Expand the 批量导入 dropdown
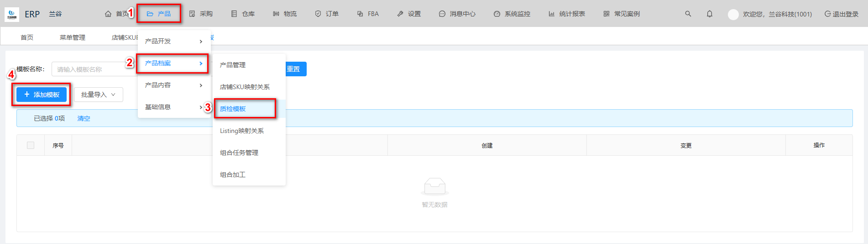 (98, 95)
